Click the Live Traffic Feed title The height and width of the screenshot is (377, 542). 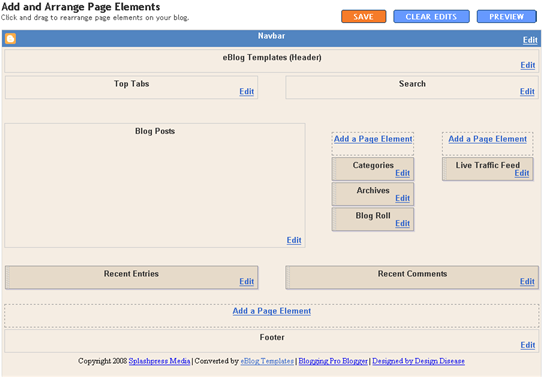(487, 165)
